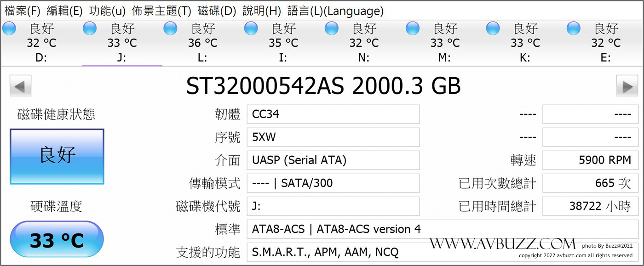Click the 介面 label
The height and width of the screenshot is (266, 644).
[228, 160]
